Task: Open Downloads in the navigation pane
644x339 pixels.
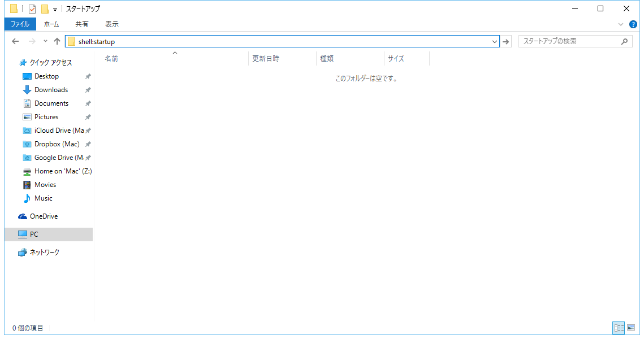Action: 51,90
